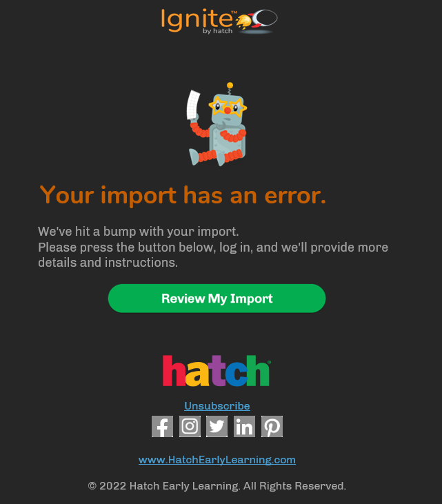Open the LinkedIn social icon

point(244,426)
